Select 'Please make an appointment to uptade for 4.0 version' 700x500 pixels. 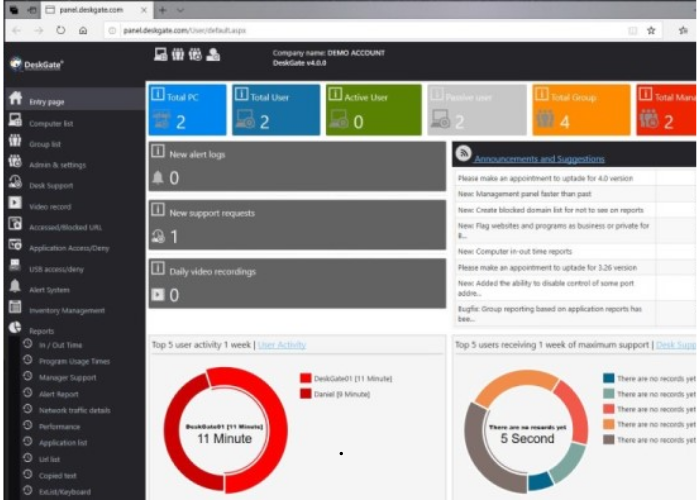tap(545, 178)
